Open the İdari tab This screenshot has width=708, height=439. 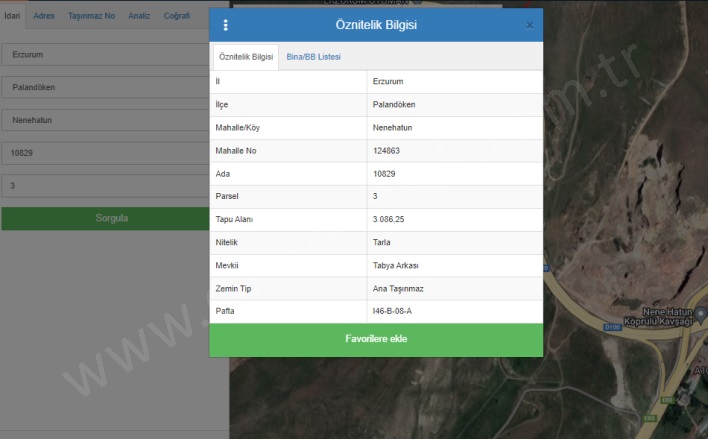point(13,16)
